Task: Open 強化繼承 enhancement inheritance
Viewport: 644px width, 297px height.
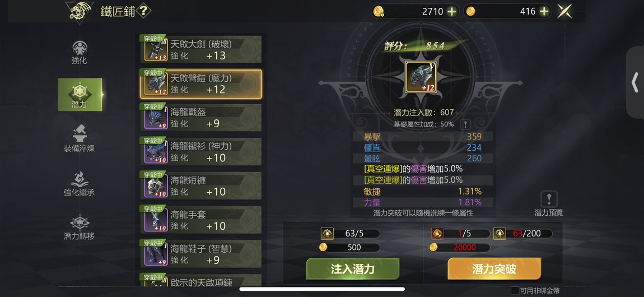Action: click(x=80, y=183)
